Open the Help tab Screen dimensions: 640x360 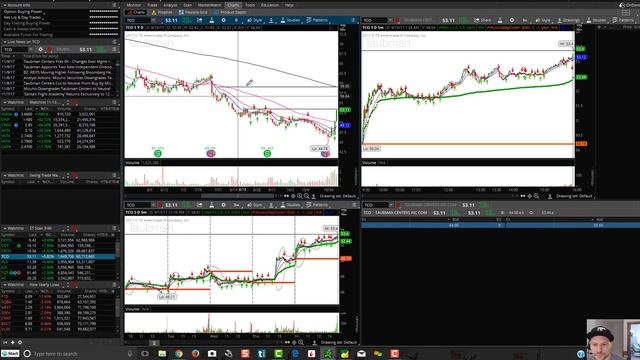[289, 5]
